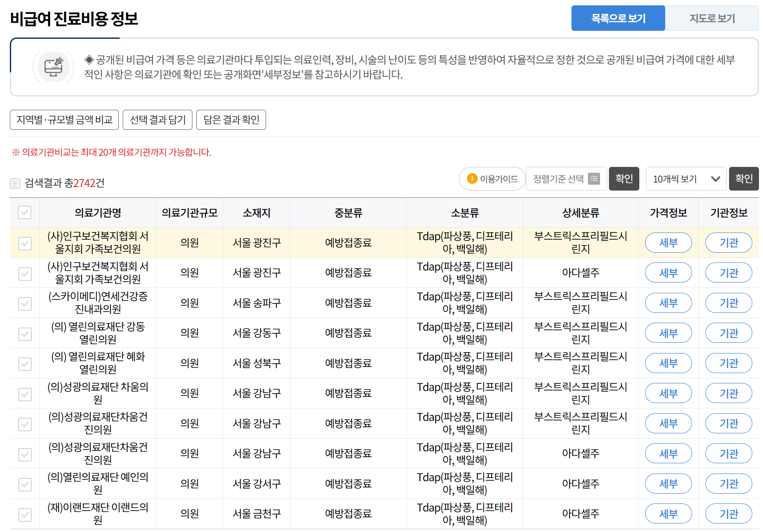
Task: Open 기관 for 서울 강동구 row
Action: [729, 333]
